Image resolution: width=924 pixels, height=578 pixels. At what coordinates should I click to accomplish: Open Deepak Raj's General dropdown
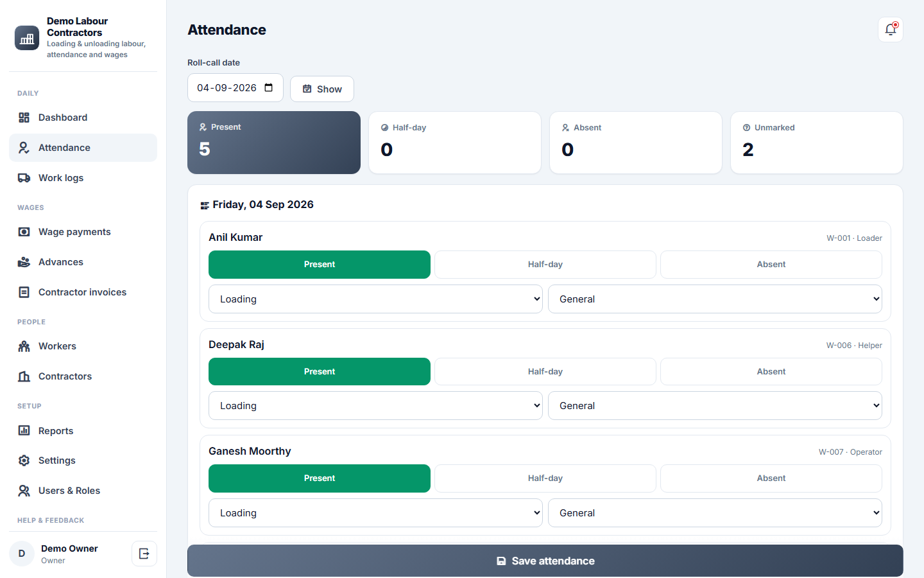tap(715, 406)
